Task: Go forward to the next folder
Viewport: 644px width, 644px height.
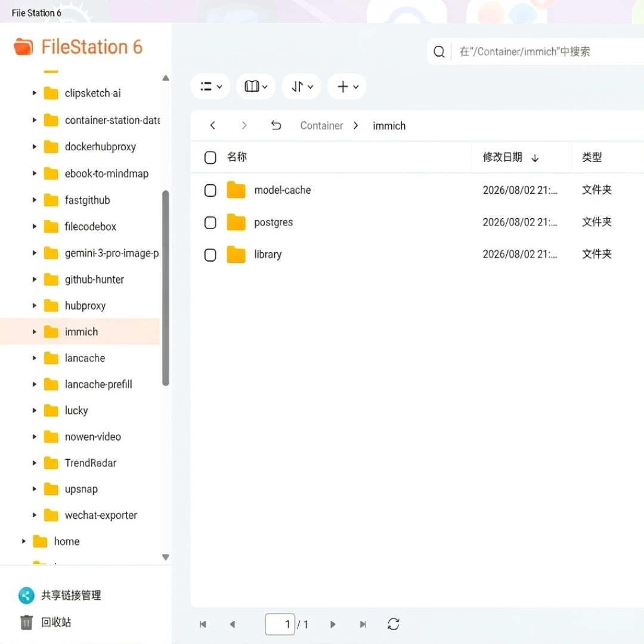Action: pyautogui.click(x=244, y=125)
